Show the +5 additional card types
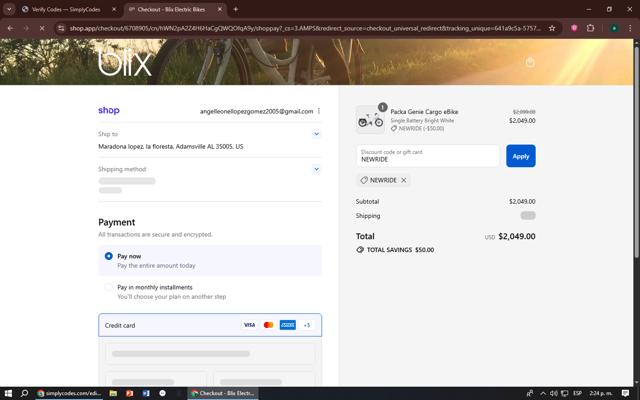 [x=307, y=325]
